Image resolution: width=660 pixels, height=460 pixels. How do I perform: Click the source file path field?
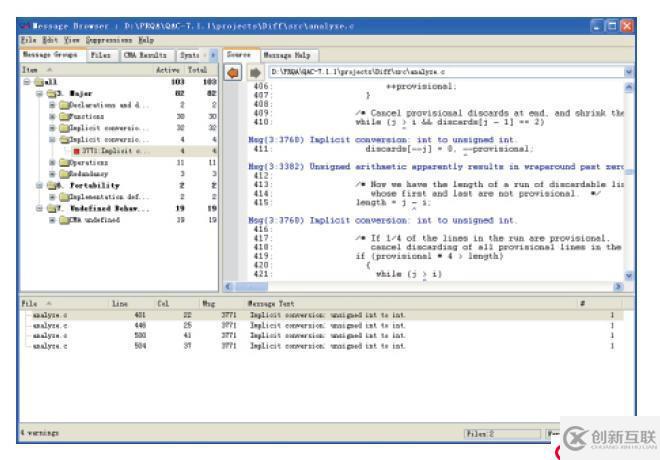click(447, 72)
